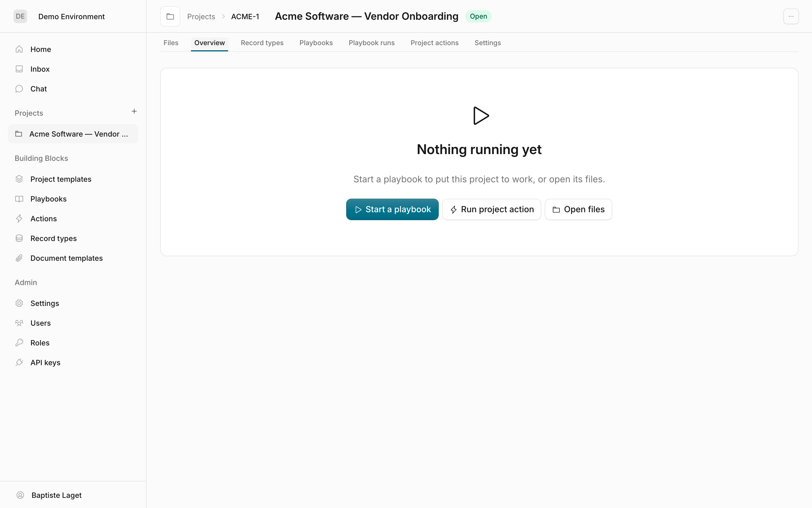Open the Playbook runs tab
The height and width of the screenshot is (508, 812).
[371, 43]
